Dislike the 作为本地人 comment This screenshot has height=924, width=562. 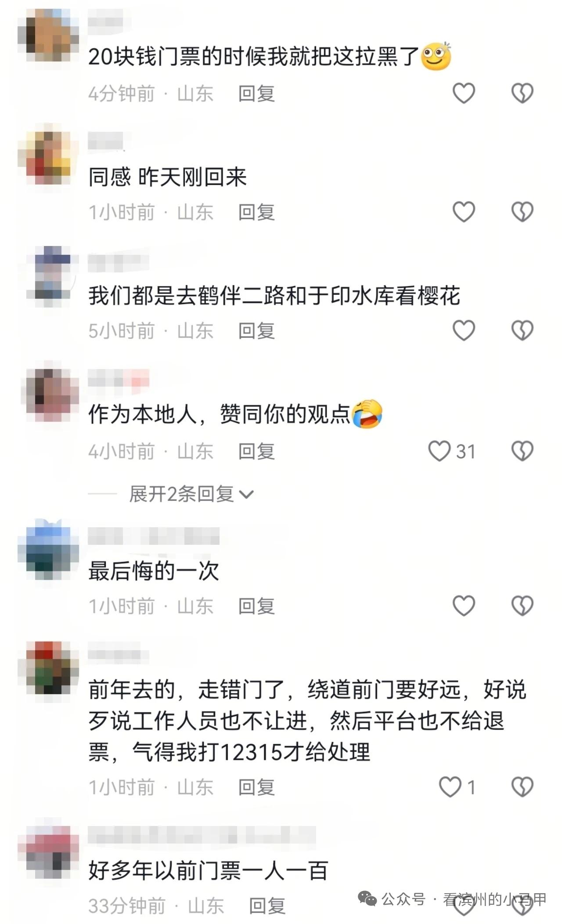(x=522, y=451)
